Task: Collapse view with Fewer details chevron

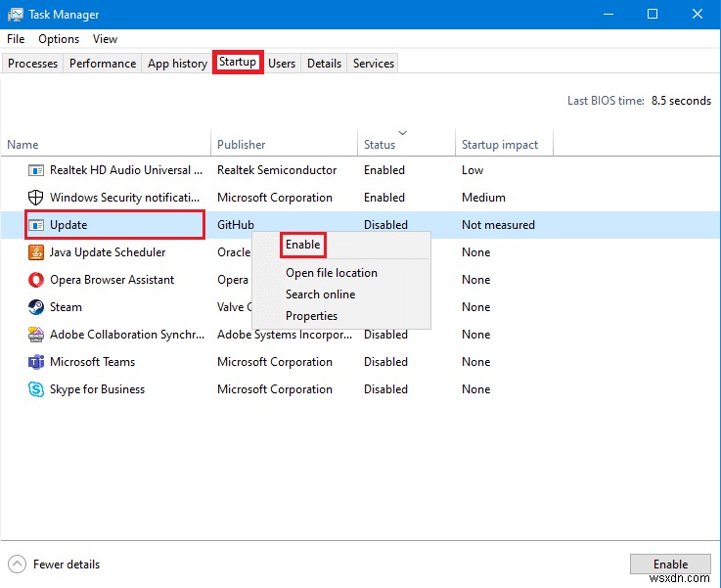Action: [x=18, y=565]
